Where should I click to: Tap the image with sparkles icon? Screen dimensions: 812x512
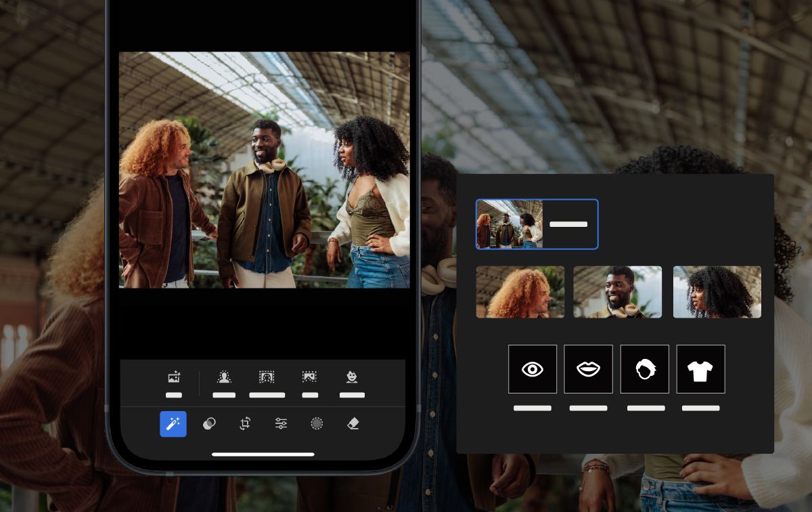(174, 377)
